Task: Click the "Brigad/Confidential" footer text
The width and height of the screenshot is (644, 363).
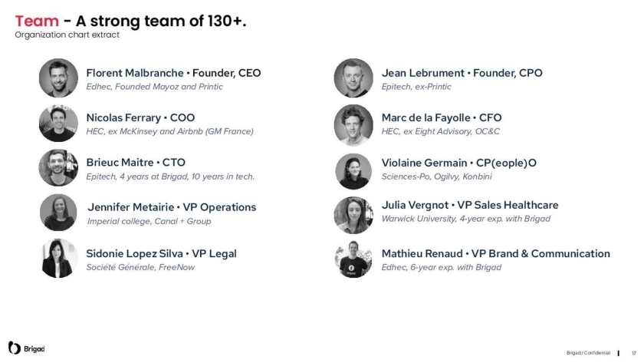Action: (x=589, y=352)
